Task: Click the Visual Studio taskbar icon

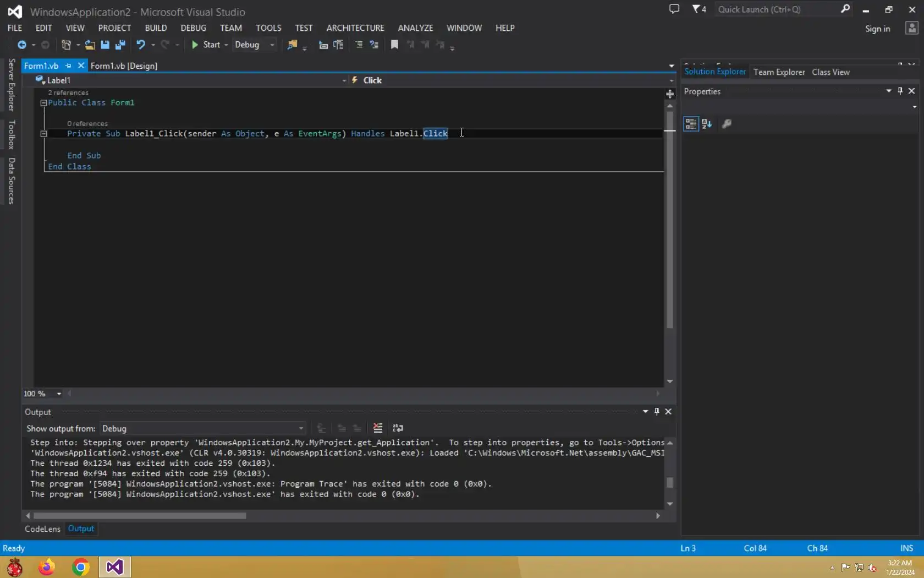Action: click(x=115, y=567)
